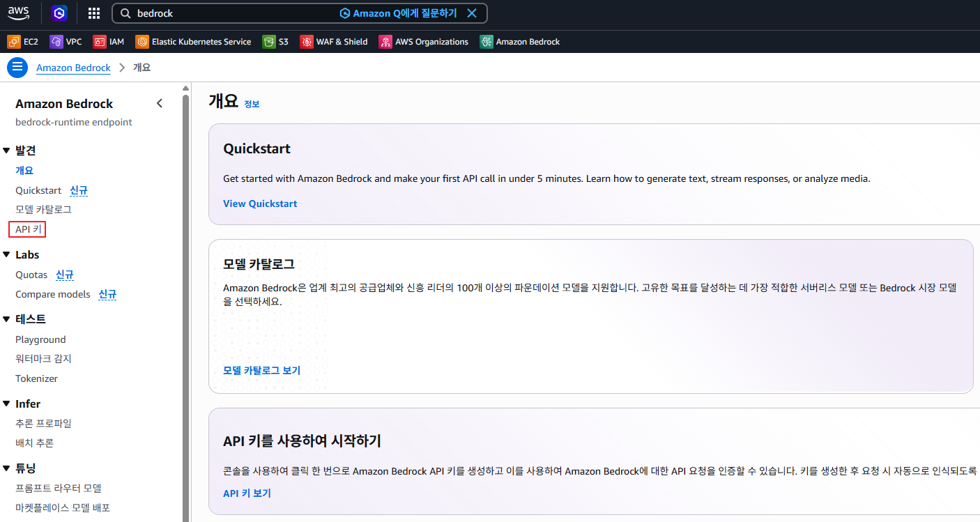Click the Amazon Bedrock favorites icon
Image resolution: width=980 pixels, height=522 pixels.
(487, 42)
